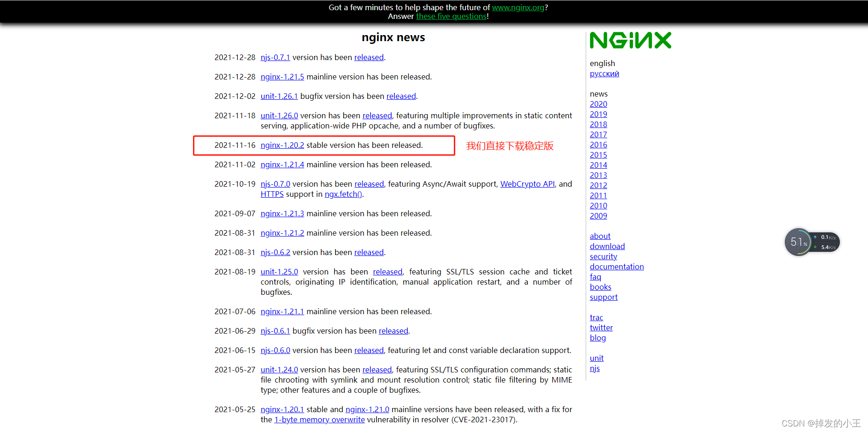The image size is (868, 432).
Task: Open the njs-0.6.0 version link
Action: pos(275,350)
